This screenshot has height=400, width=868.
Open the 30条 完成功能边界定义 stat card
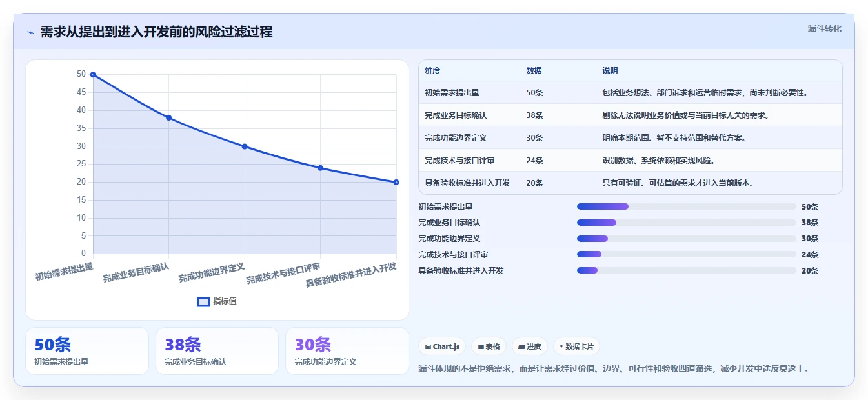click(347, 351)
